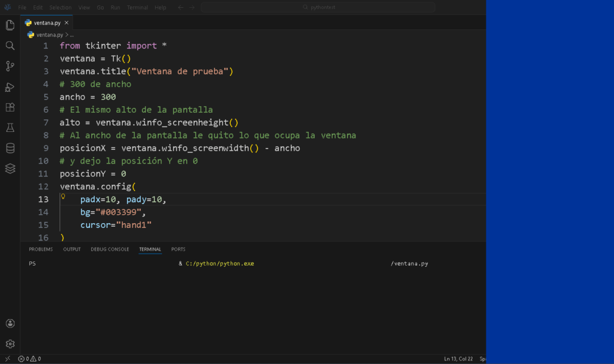The height and width of the screenshot is (364, 614).
Task: Open the Testing flask view
Action: 10,128
